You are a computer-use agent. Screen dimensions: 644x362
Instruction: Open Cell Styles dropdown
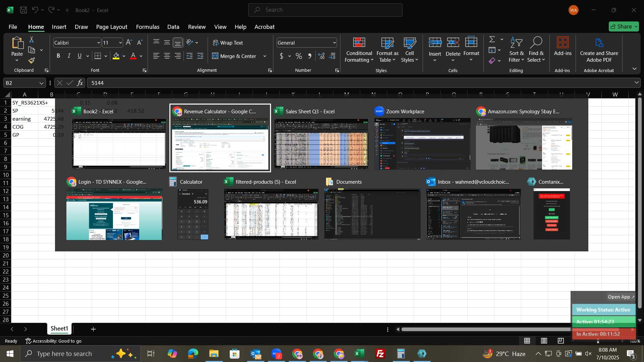[410, 50]
